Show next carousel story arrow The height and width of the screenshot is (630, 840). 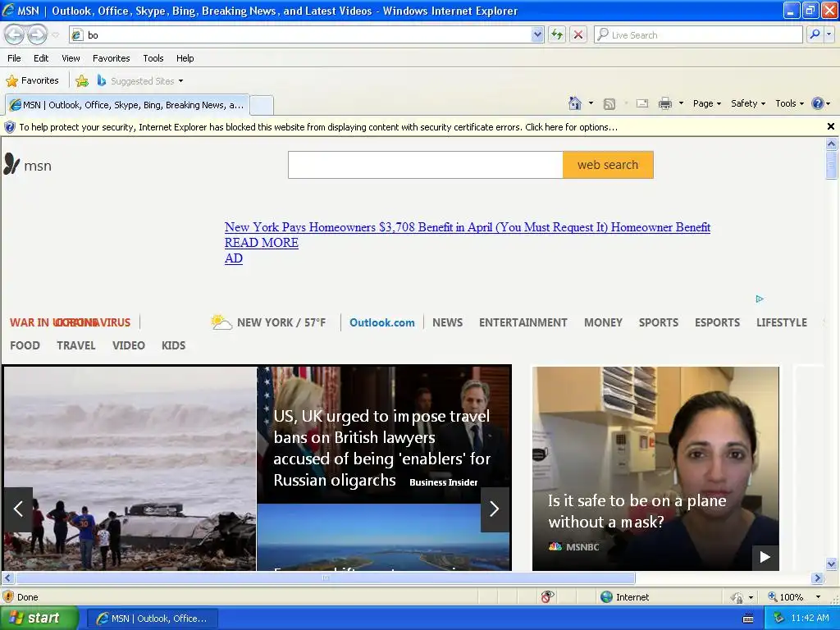coord(495,509)
